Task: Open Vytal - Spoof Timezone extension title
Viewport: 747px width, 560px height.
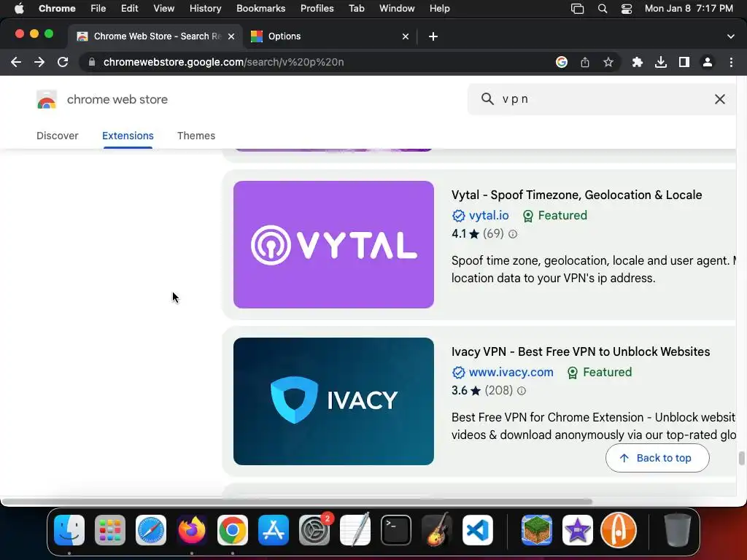Action: (x=576, y=195)
